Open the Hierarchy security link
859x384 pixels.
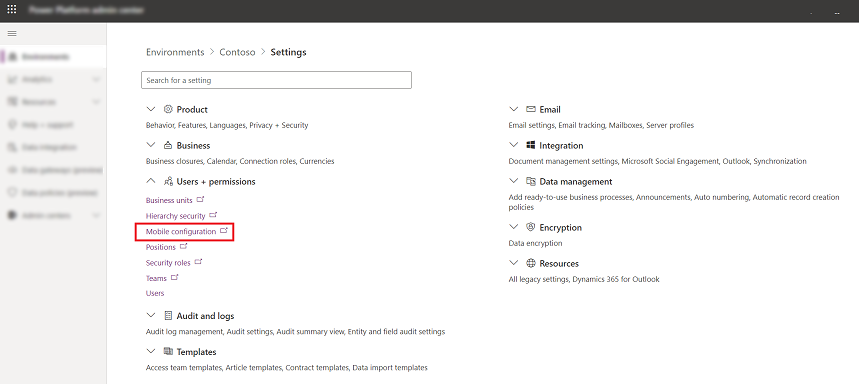(175, 216)
